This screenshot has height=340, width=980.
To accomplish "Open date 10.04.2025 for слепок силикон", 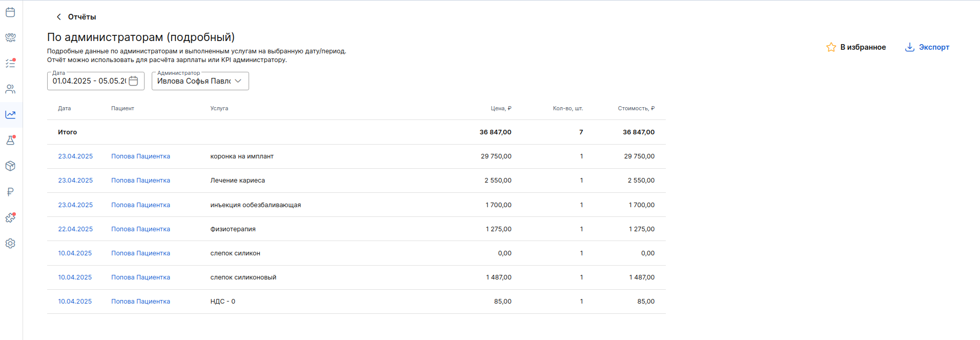I will click(75, 253).
